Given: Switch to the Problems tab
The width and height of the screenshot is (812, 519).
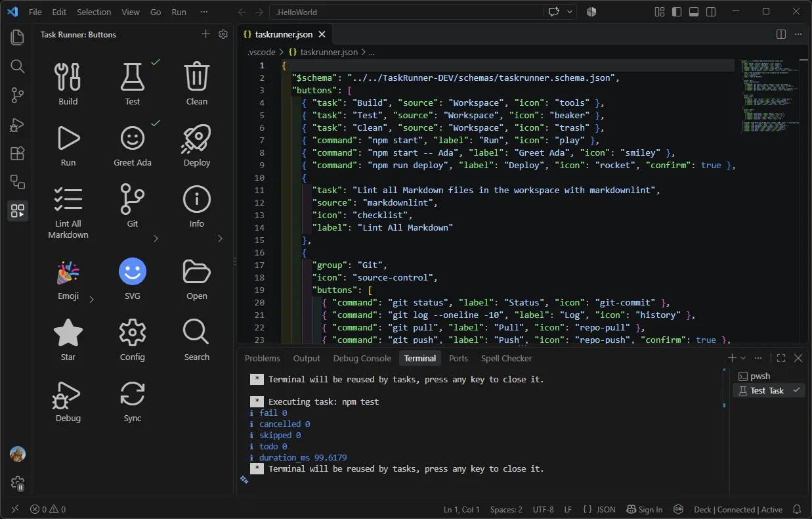Looking at the screenshot, I should click(x=263, y=358).
